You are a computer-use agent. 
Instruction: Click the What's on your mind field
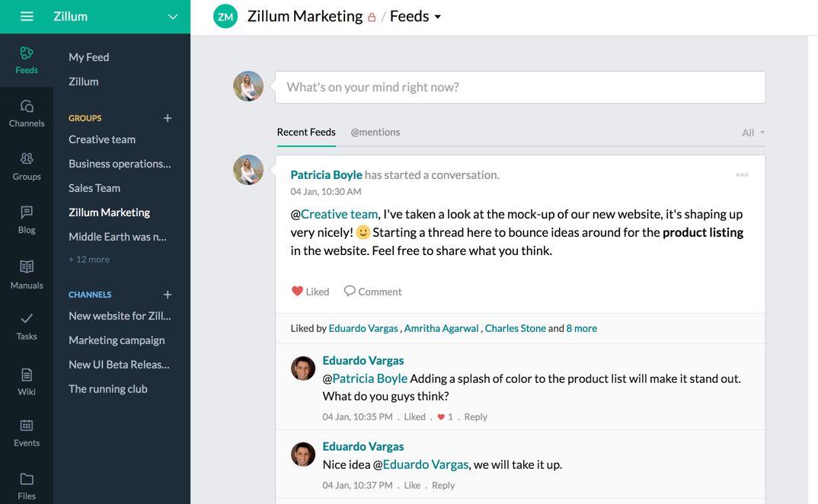[x=520, y=87]
